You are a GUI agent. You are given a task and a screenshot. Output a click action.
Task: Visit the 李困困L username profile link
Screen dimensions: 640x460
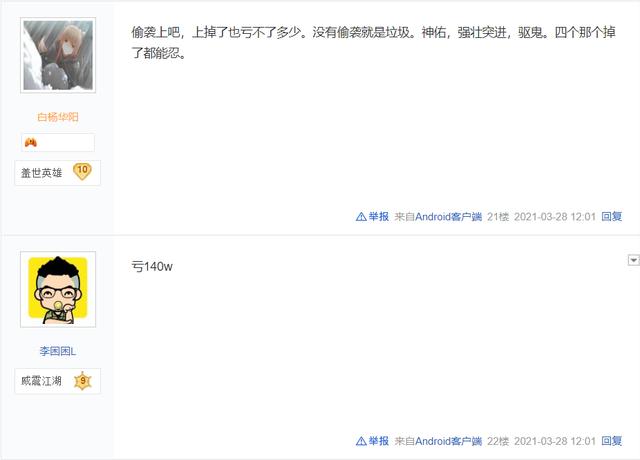coord(58,351)
